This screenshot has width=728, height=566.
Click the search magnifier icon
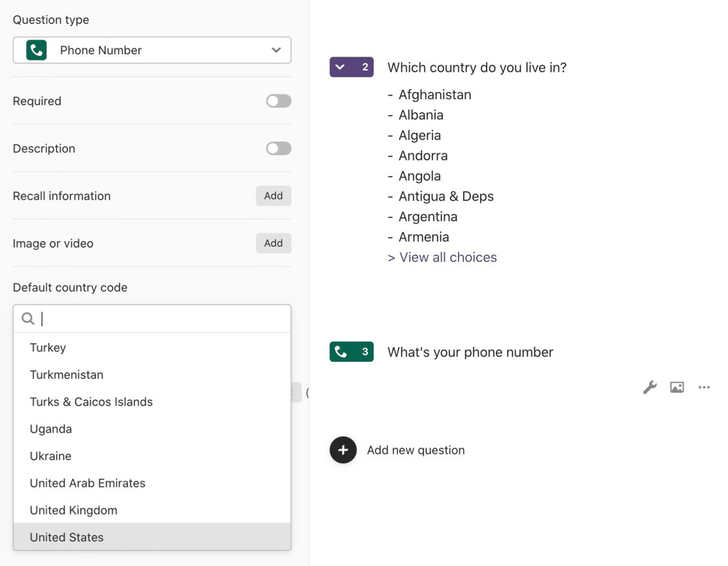[x=28, y=318]
